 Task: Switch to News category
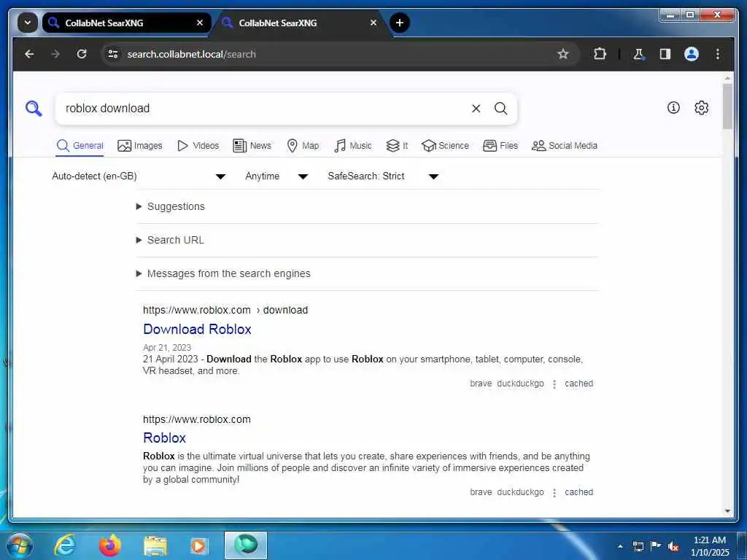(252, 146)
